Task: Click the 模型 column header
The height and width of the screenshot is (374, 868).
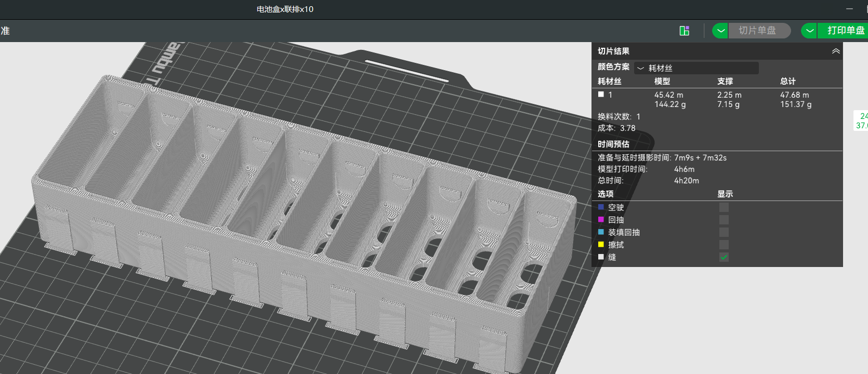Action: click(x=662, y=81)
